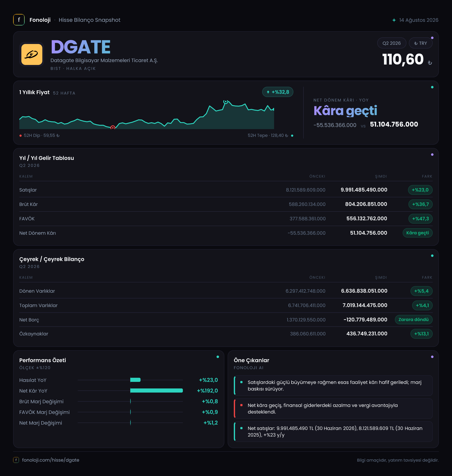Image resolution: width=452 pixels, height=476 pixels.
Task: Click the +%32,8 yearly change badge
Action: pyautogui.click(x=278, y=92)
